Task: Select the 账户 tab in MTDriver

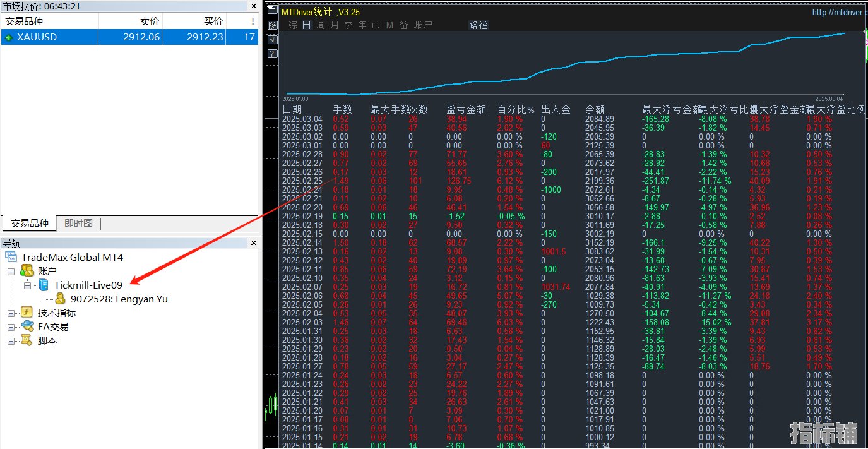Action: pyautogui.click(x=424, y=25)
